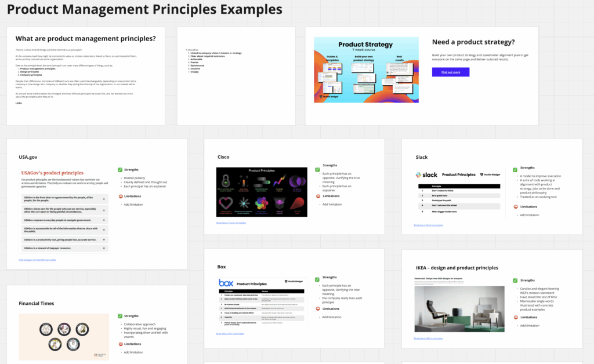Click the red Limitations stop icon on USA.gov card
594x364 pixels.
point(121,196)
